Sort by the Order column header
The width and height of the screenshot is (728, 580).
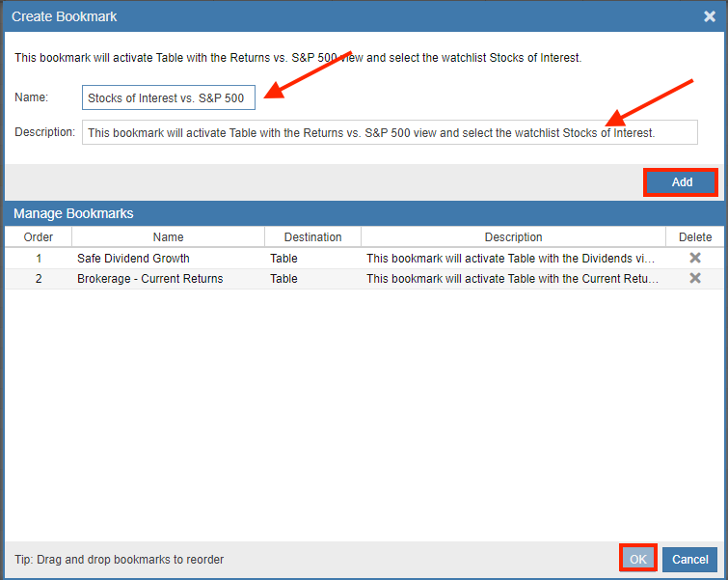[39, 237]
